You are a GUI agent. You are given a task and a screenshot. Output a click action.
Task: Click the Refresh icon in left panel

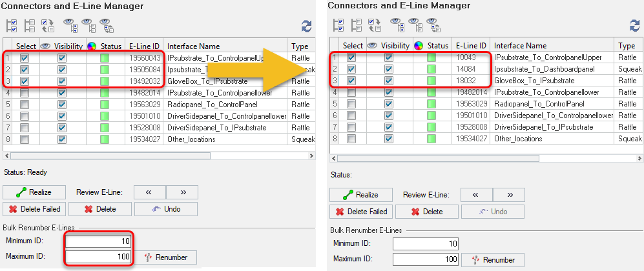(x=306, y=26)
